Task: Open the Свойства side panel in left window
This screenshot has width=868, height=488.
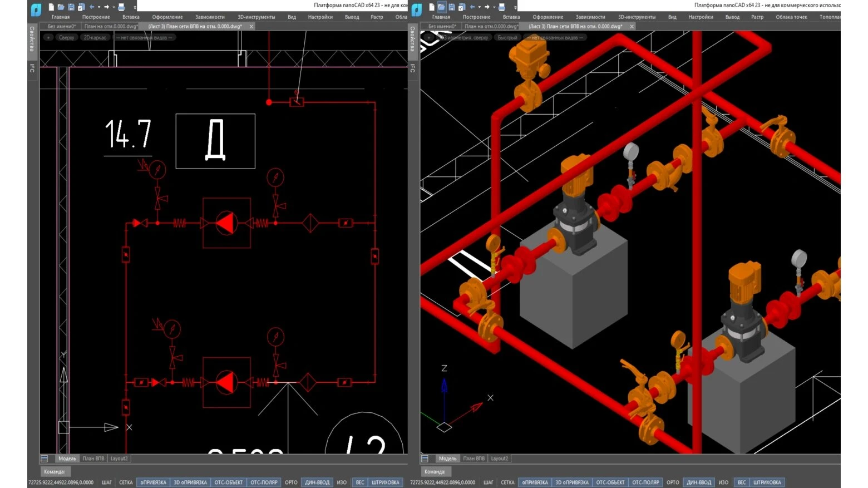Action: [x=32, y=39]
